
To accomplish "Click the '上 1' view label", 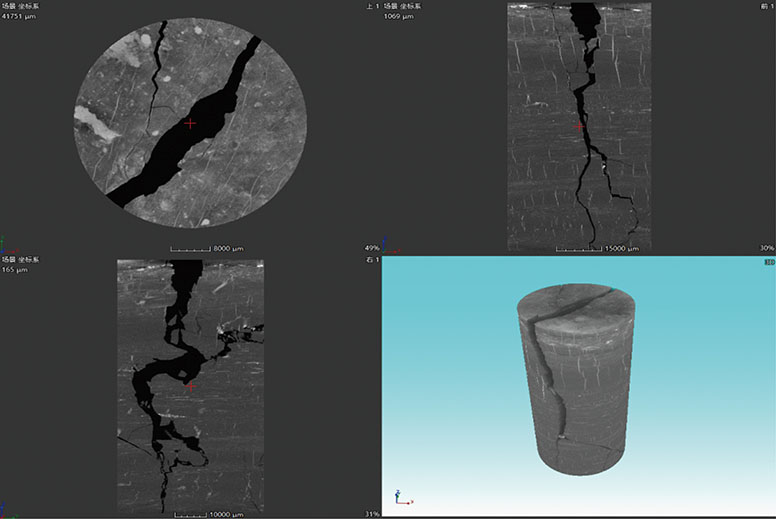I will pyautogui.click(x=373, y=6).
